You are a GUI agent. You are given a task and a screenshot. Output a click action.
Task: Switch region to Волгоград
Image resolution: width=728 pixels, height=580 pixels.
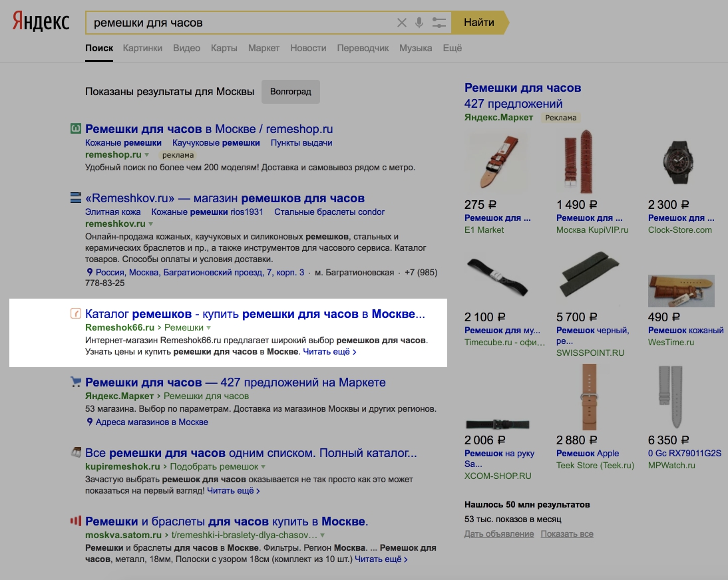[291, 91]
